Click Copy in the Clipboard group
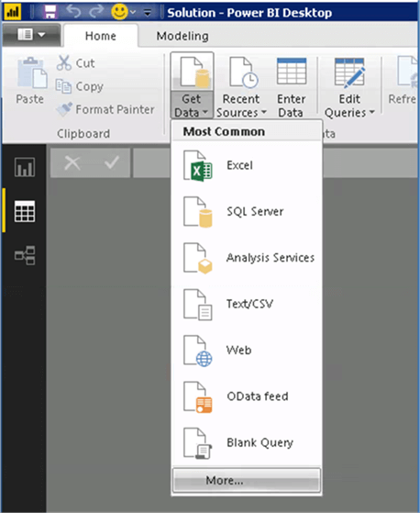 [x=80, y=86]
